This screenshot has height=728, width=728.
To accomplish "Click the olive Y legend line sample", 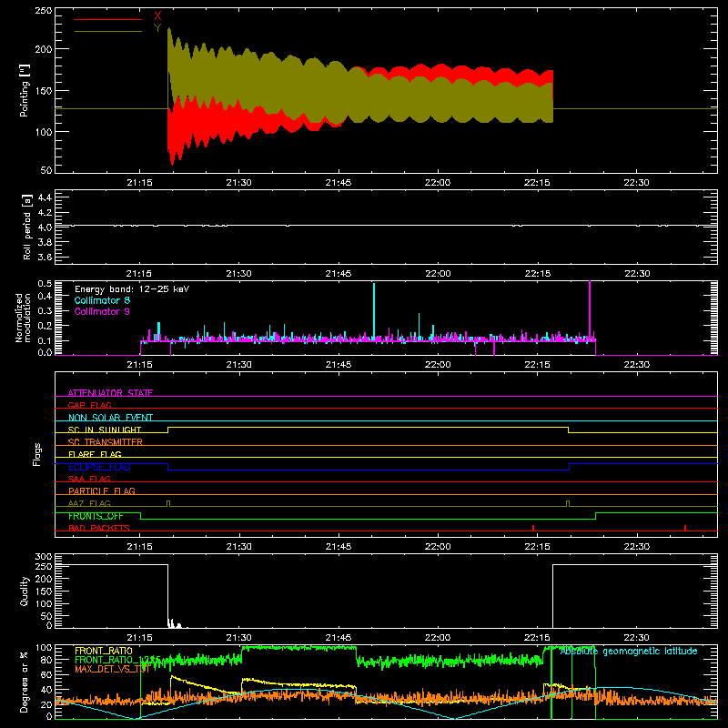I will click(x=108, y=31).
